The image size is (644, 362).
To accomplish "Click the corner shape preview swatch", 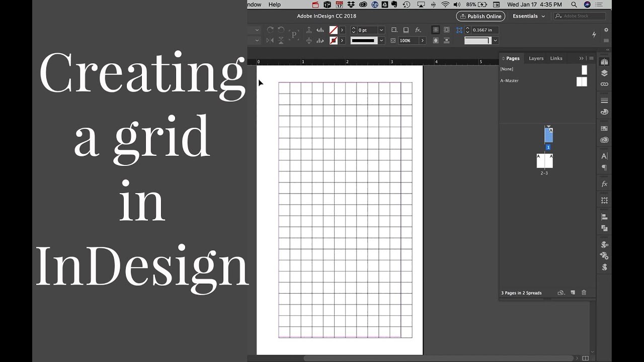I will pyautogui.click(x=477, y=41).
